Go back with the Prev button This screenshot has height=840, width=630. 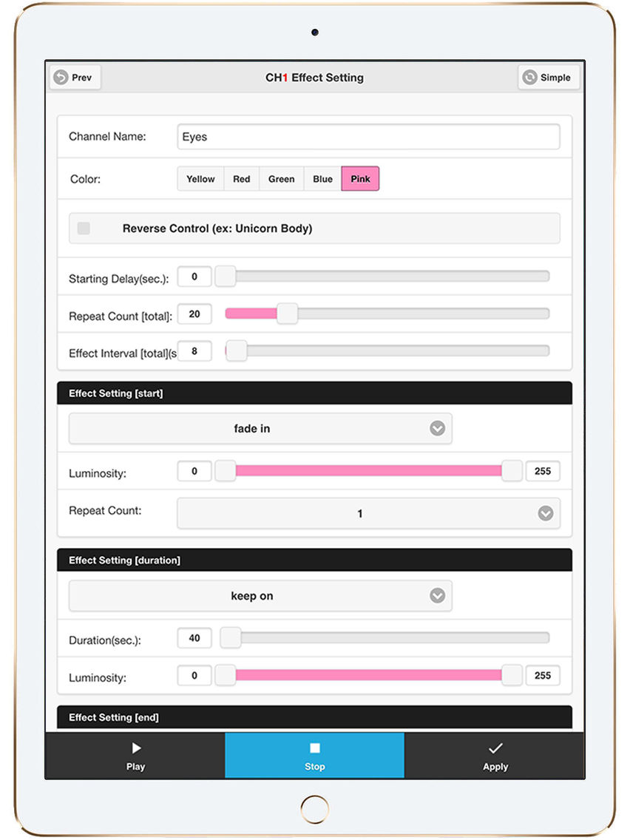click(x=75, y=78)
